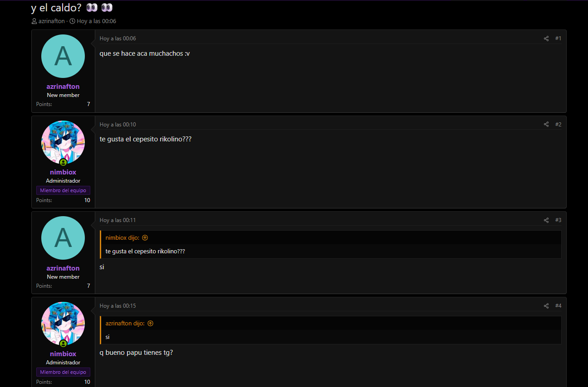Image resolution: width=588 pixels, height=387 pixels.
Task: Visit nimbiox username under second post
Action: (x=63, y=172)
